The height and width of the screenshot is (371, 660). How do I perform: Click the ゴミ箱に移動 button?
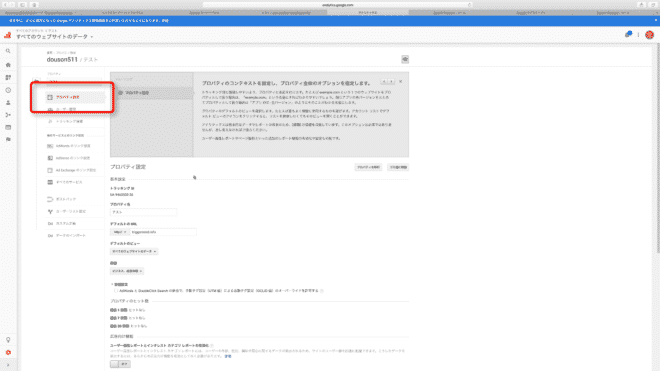point(398,167)
